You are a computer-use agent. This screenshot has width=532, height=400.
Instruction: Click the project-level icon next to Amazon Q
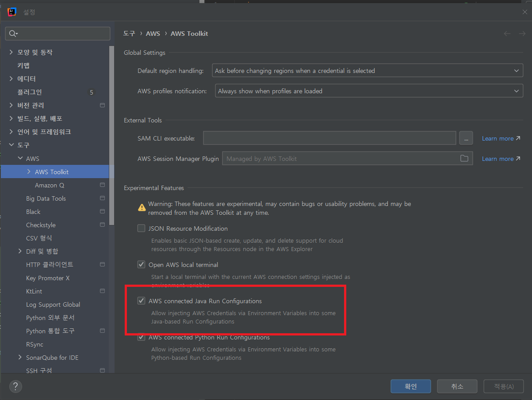[102, 185]
